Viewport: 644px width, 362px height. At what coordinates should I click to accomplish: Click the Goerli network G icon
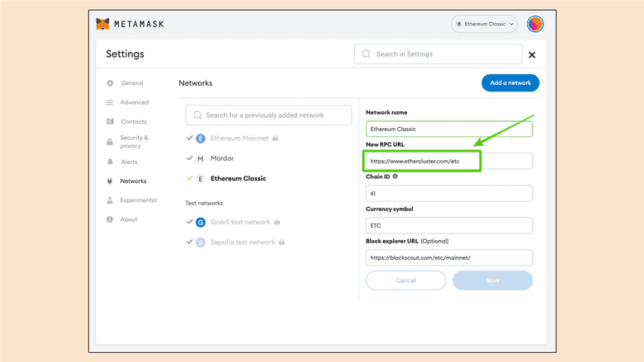click(x=201, y=222)
